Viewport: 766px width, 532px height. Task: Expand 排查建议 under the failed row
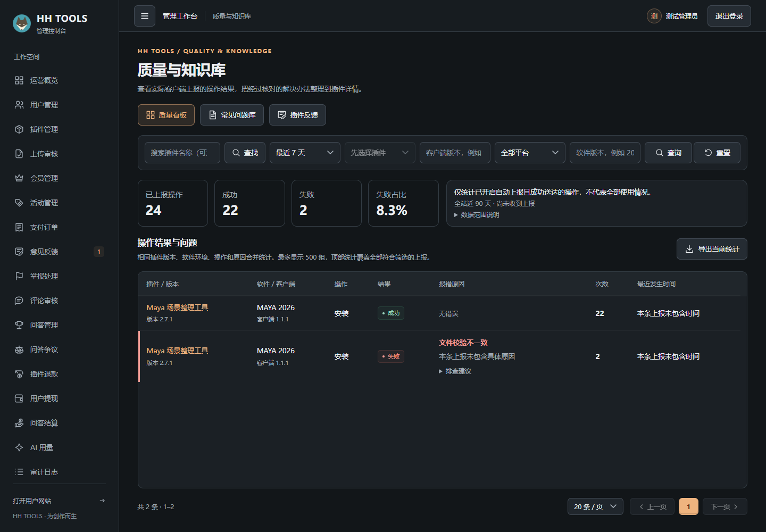455,371
